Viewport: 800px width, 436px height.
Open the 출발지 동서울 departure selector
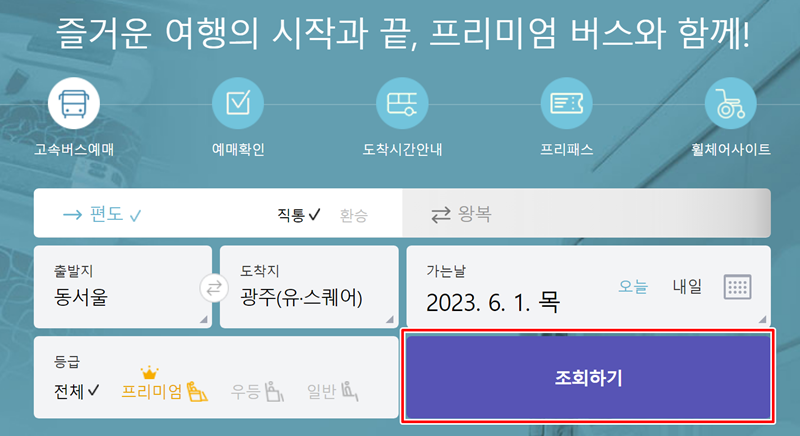coord(123,287)
